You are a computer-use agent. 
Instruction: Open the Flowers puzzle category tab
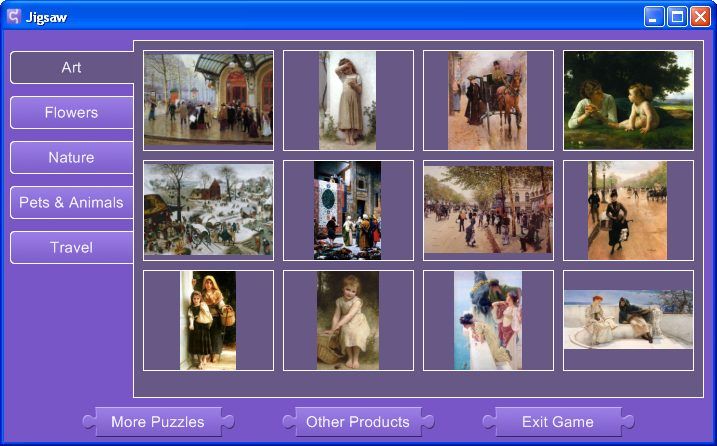[71, 112]
